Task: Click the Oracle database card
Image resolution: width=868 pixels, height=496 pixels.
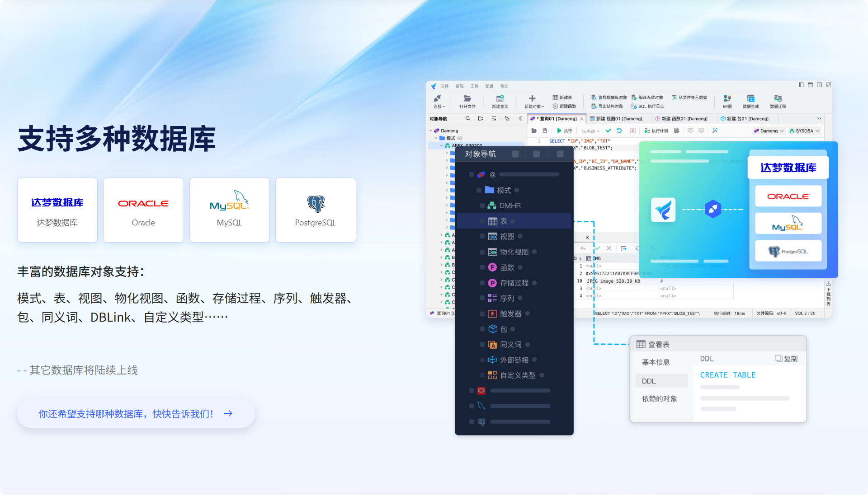Action: click(143, 211)
